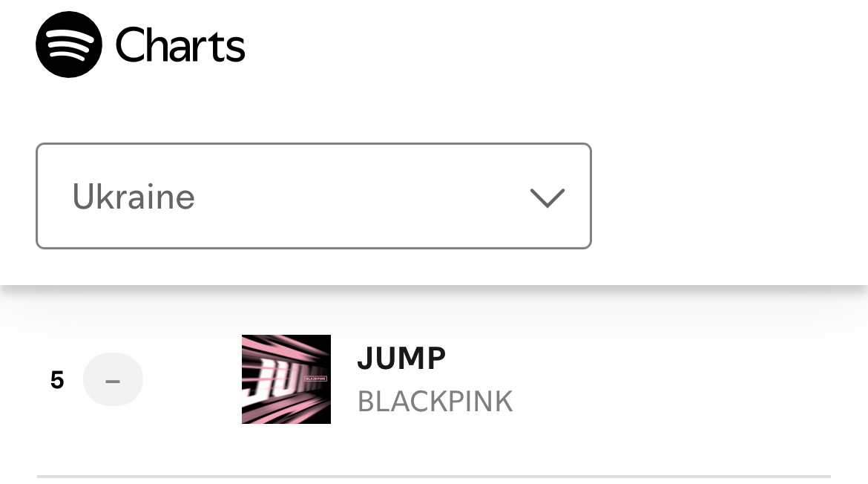Click the bold JUMP track name
This screenshot has width=868, height=484.
click(x=401, y=359)
